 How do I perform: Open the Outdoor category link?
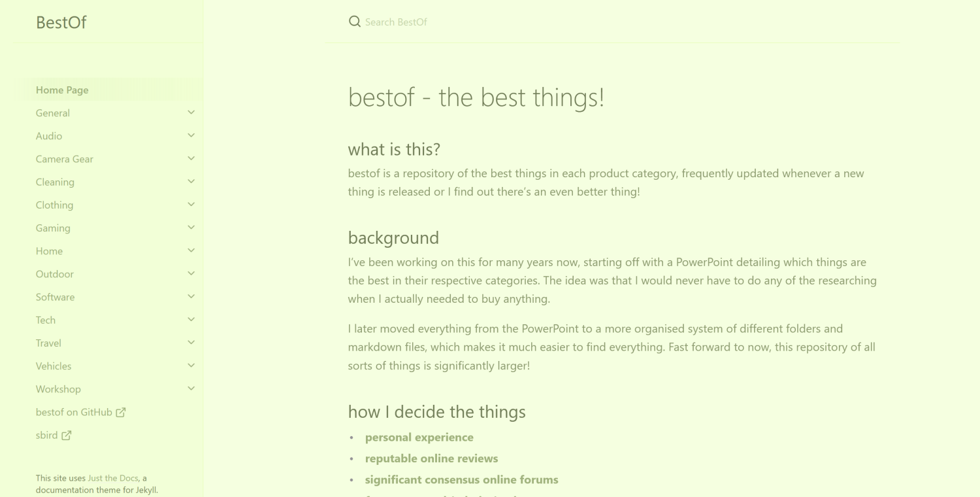pos(55,274)
